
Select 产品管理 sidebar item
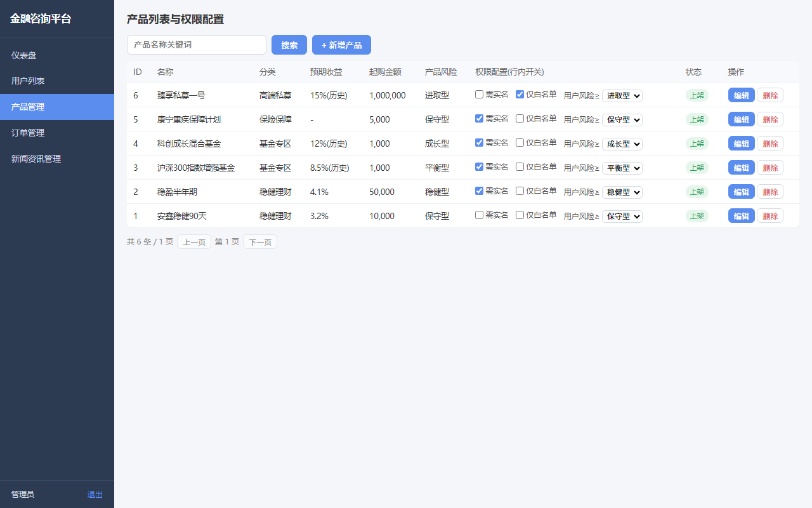point(57,107)
